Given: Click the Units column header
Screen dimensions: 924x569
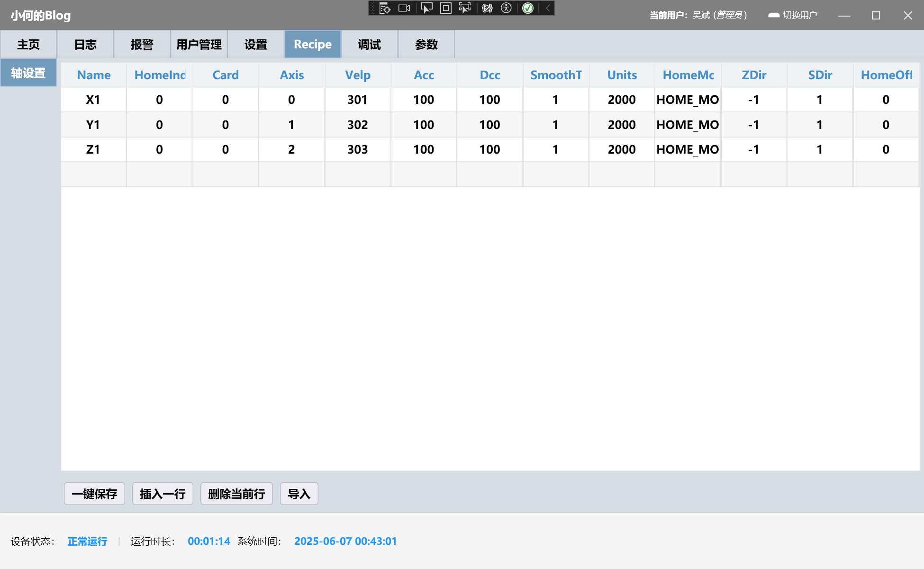Looking at the screenshot, I should (622, 75).
